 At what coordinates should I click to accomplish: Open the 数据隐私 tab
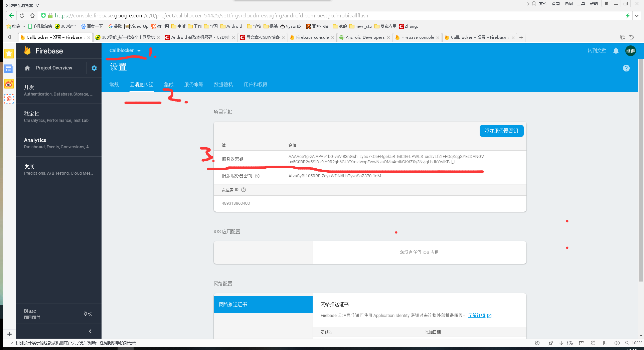pos(223,84)
